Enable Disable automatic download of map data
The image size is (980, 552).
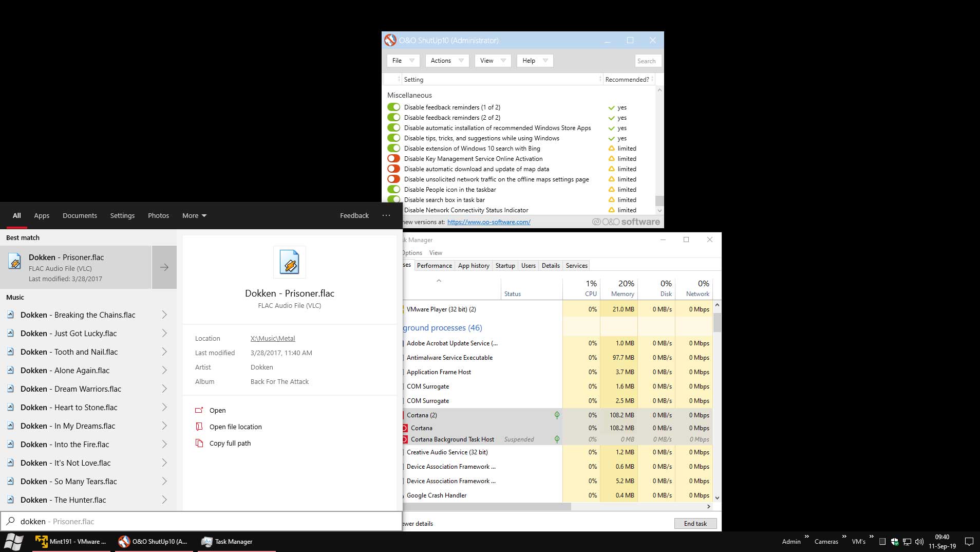click(x=394, y=169)
